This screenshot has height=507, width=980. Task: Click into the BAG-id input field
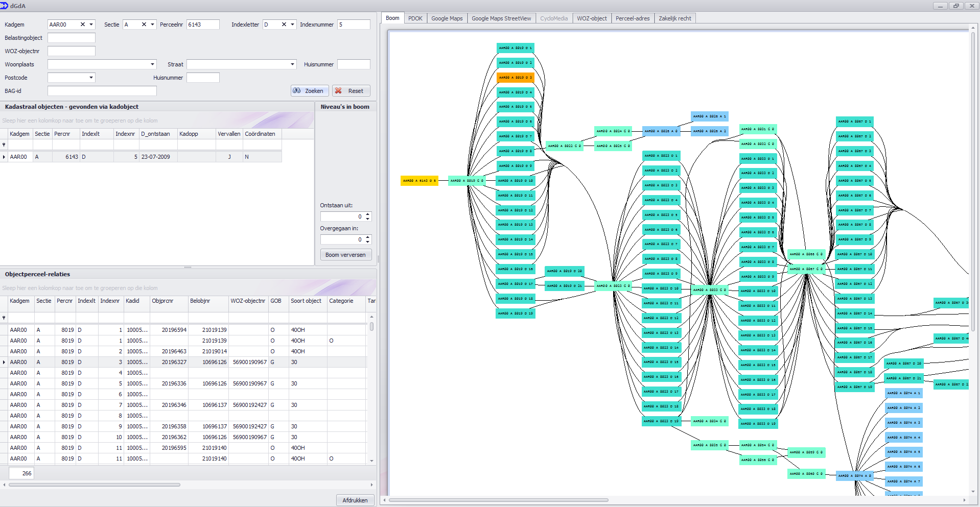[x=102, y=91]
